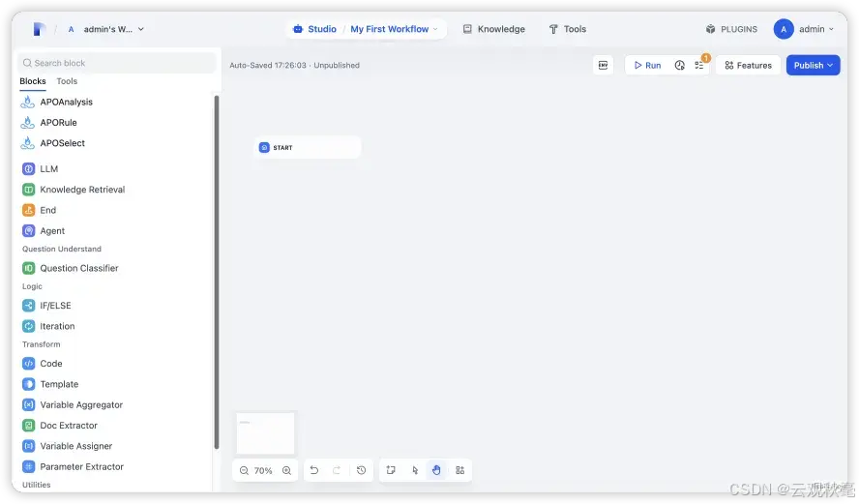
Task: Zoom out the workflow canvas
Action: tap(245, 470)
